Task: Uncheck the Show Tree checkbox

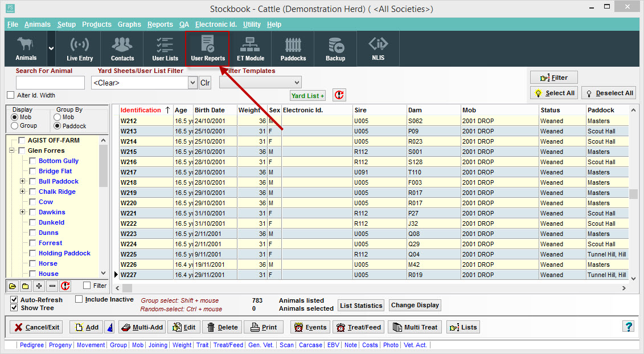Action: coord(14,307)
